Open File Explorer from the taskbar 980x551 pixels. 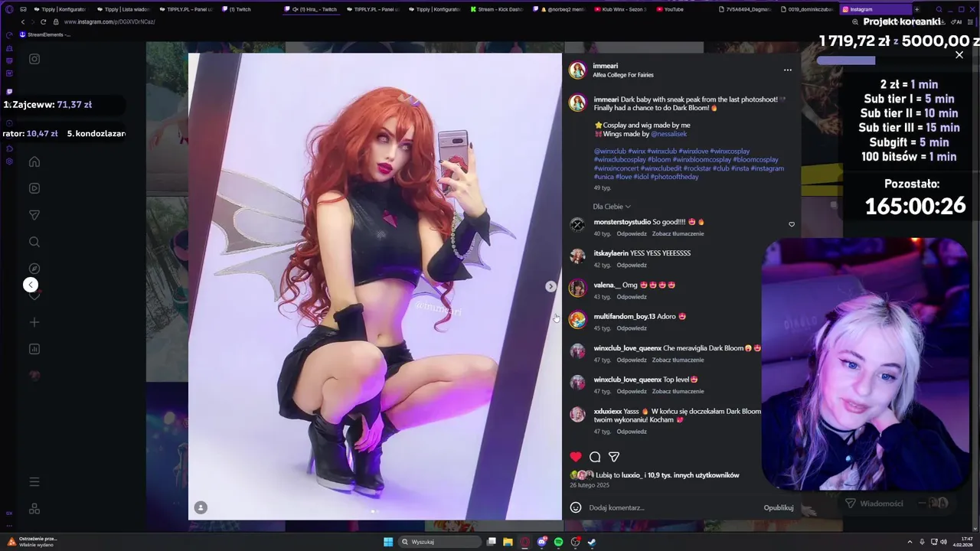[508, 542]
